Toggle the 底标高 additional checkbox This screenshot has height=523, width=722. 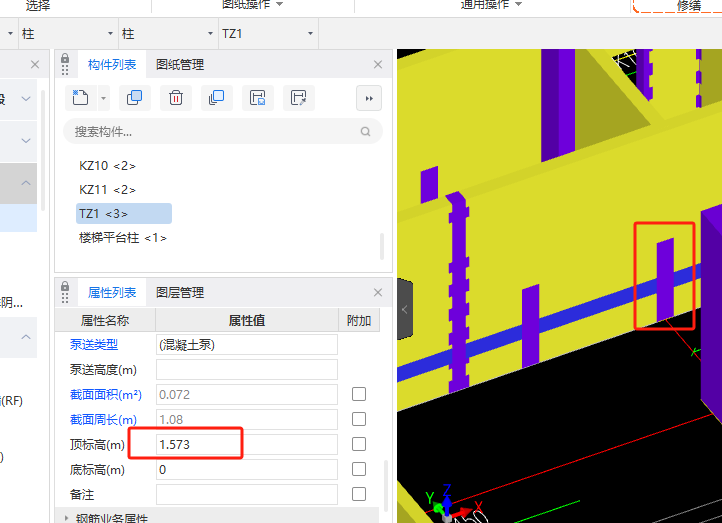pos(359,469)
